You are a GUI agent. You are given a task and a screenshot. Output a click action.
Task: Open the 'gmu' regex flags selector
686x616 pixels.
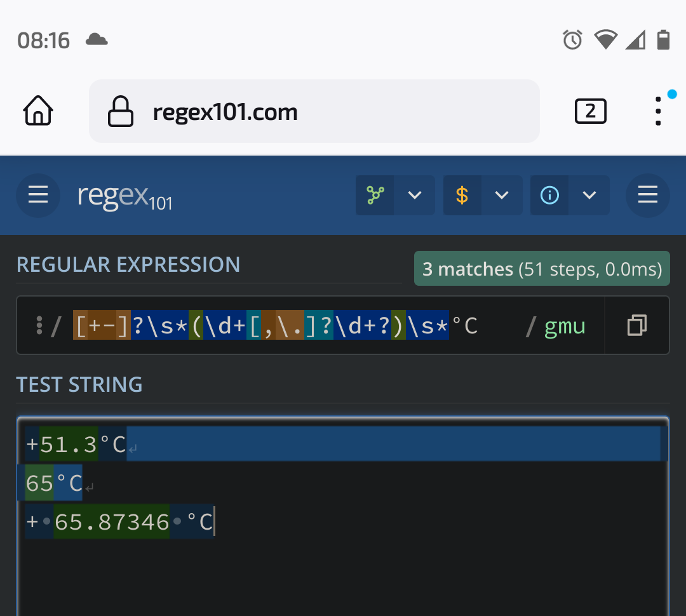[x=565, y=326]
